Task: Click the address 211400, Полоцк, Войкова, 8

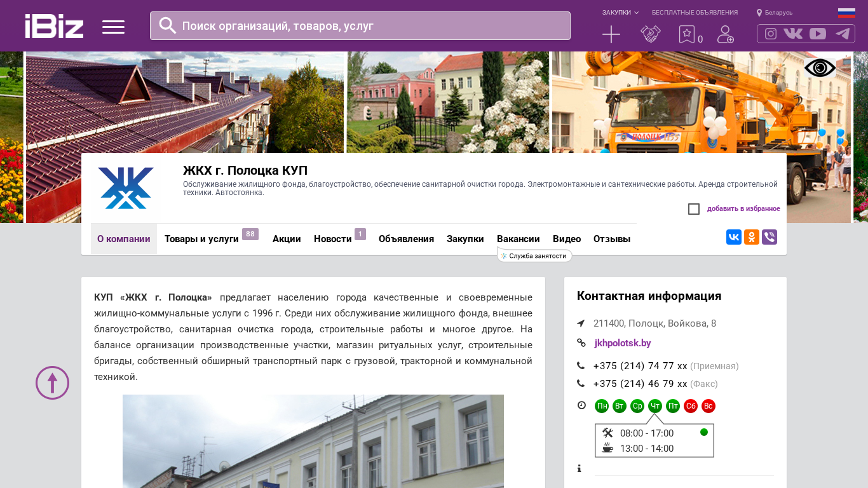Action: pos(654,323)
